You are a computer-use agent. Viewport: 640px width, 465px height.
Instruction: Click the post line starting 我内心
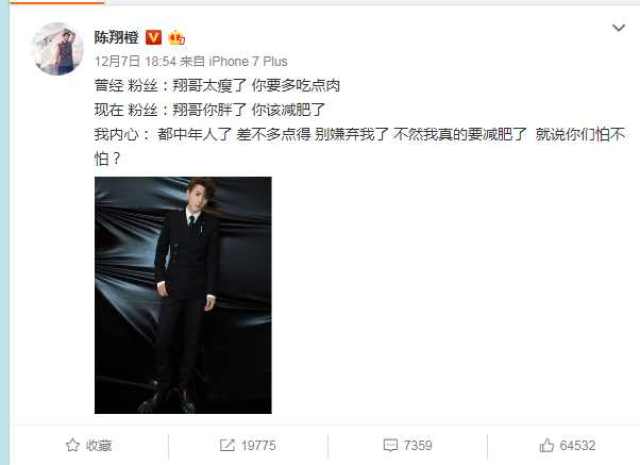point(360,146)
